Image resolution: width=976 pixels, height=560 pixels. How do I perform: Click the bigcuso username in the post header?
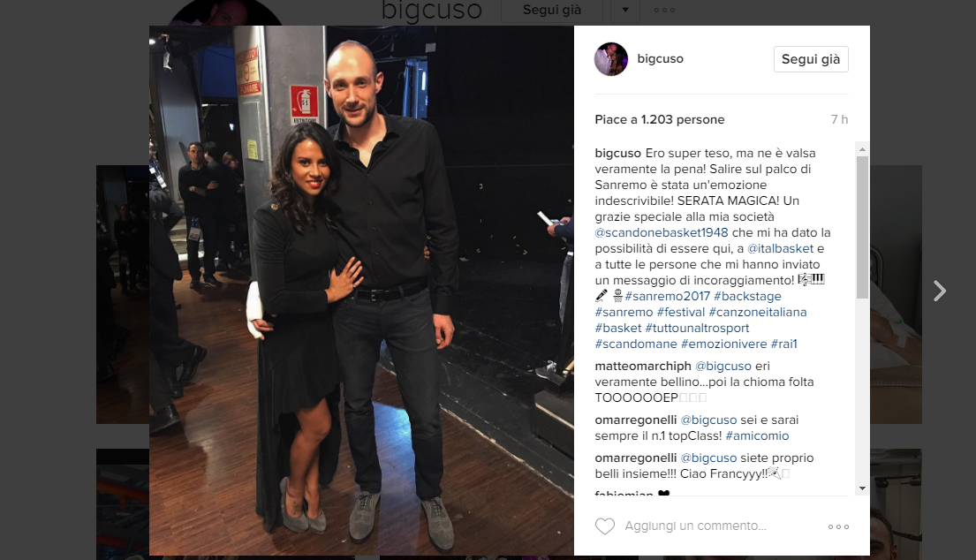click(x=660, y=58)
